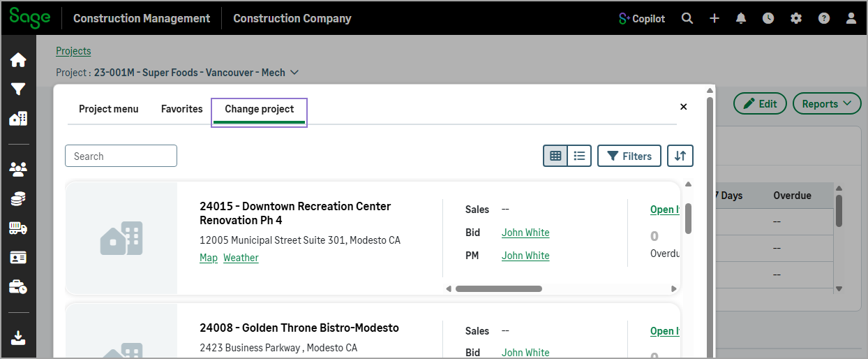Open notifications bell icon
The image size is (868, 359).
(741, 19)
